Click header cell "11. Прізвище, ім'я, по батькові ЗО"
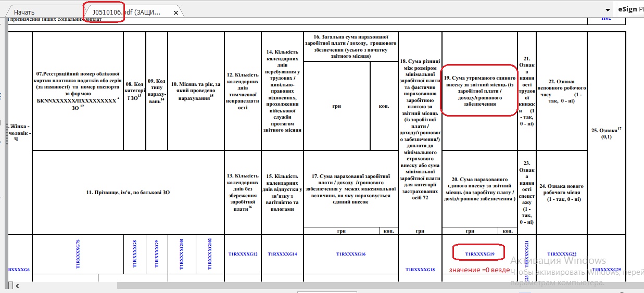Screen dimensions: 644x293 128,193
